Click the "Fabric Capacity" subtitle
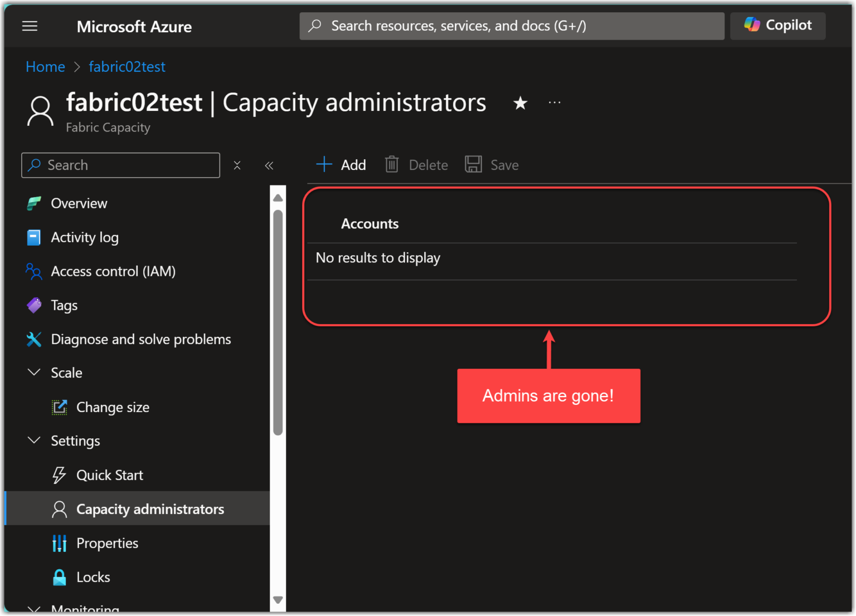 108,128
